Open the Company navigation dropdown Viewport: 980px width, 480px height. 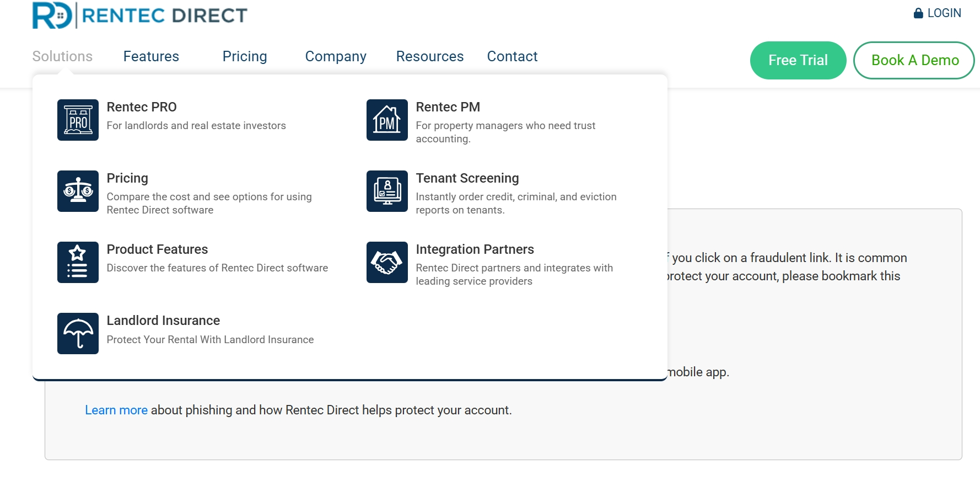point(336,56)
